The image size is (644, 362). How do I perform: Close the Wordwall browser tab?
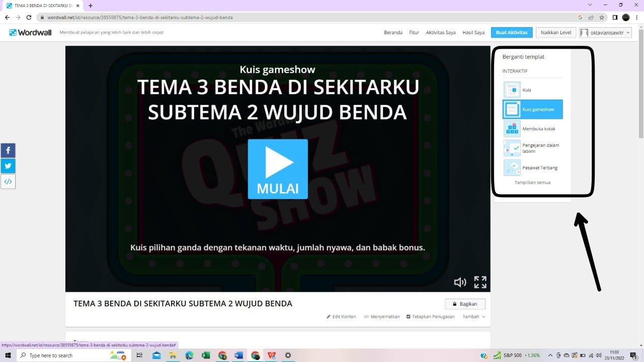point(78,6)
